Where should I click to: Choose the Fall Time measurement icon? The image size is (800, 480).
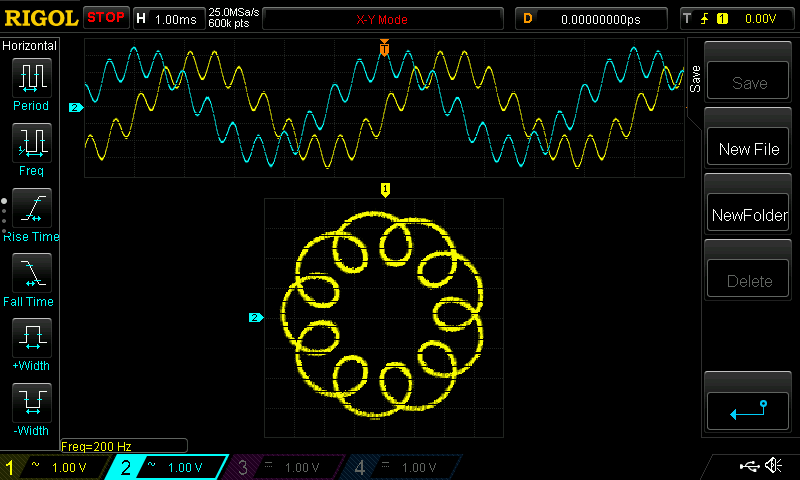click(31, 273)
